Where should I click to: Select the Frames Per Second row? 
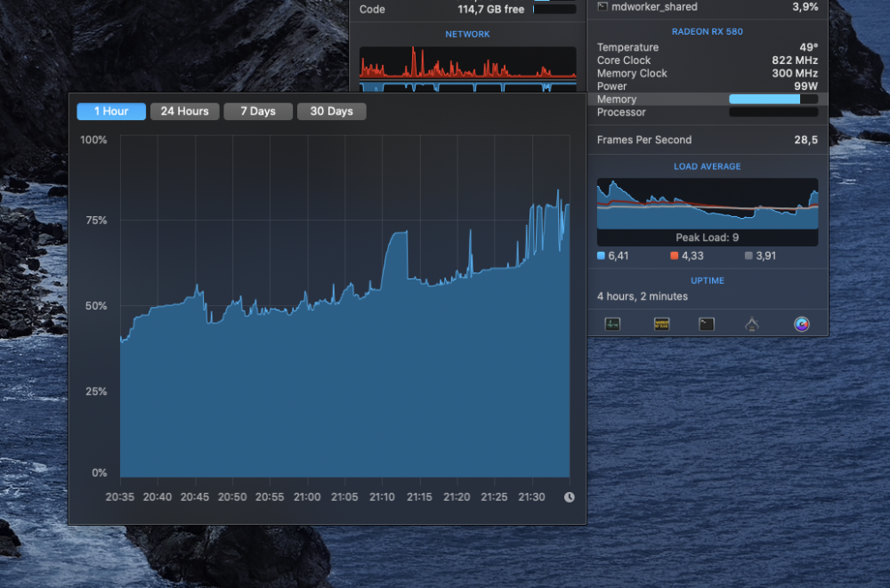click(x=708, y=140)
